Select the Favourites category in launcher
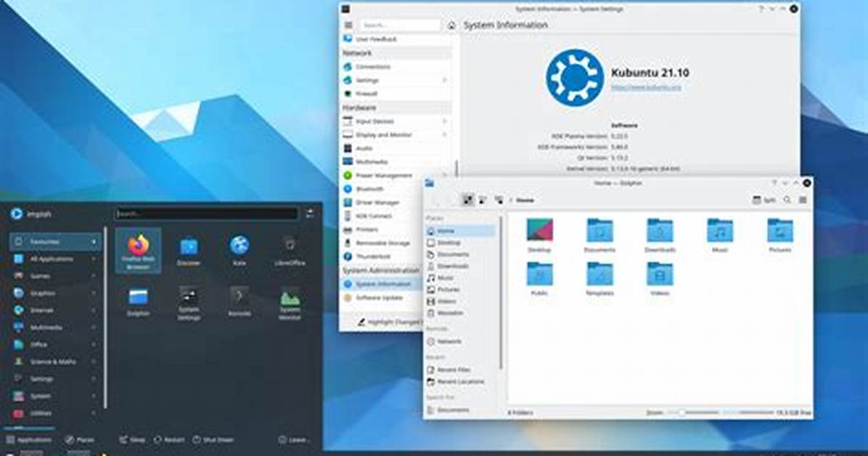 point(55,242)
